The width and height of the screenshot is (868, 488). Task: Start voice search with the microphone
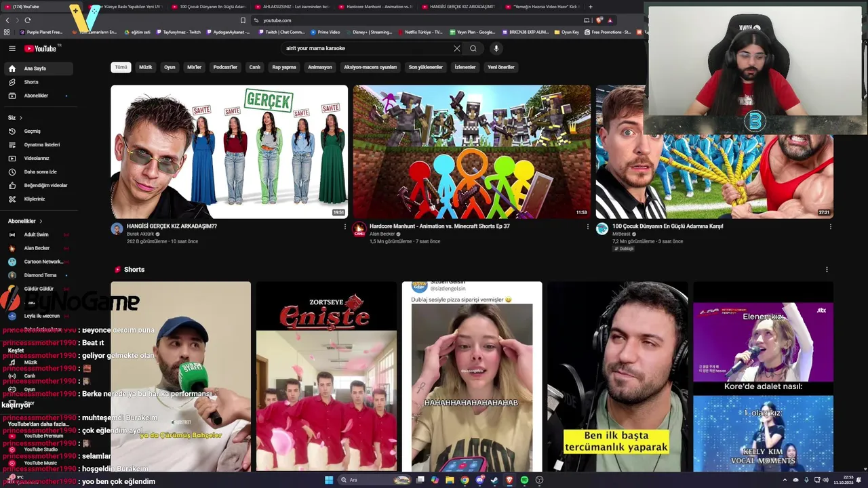coord(496,48)
